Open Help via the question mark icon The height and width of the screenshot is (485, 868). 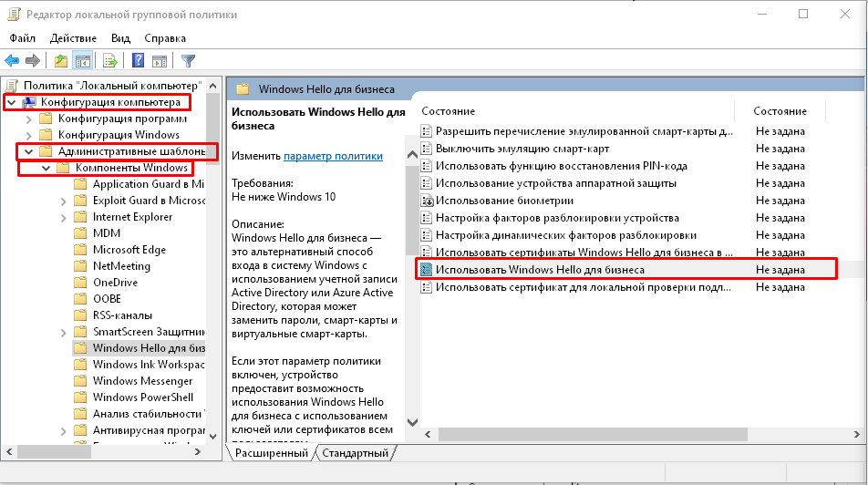pyautogui.click(x=138, y=61)
